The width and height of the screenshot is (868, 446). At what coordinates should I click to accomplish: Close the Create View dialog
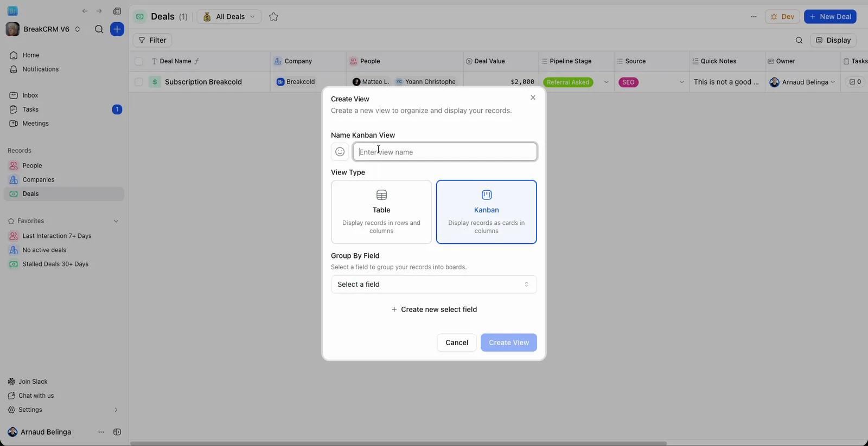533,98
